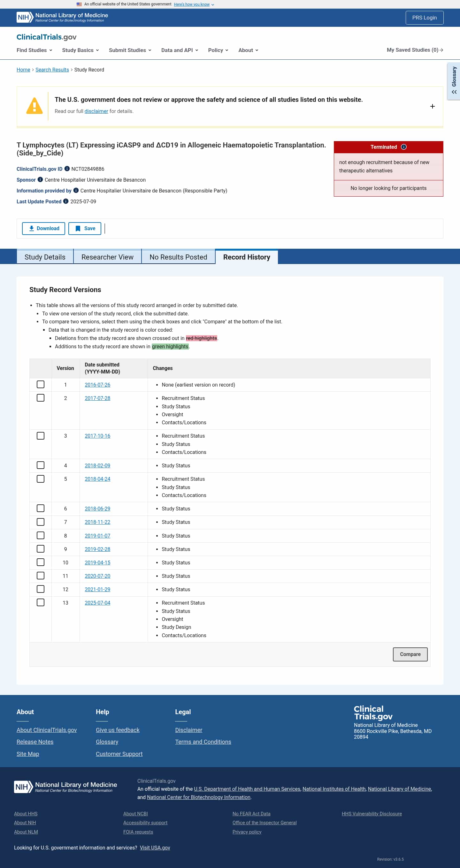Click the info icon beside Last Update Posted
The image size is (460, 868).
[x=66, y=201]
